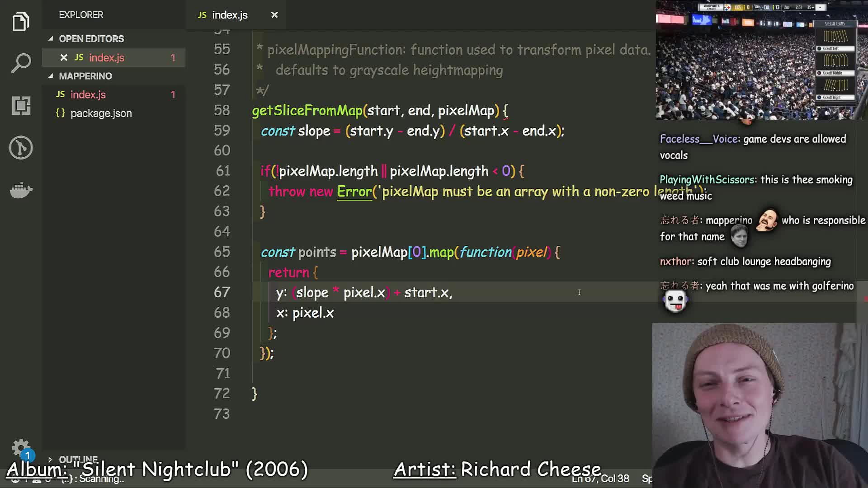The width and height of the screenshot is (868, 488).
Task: Click the pixelMap parameter on line 58
Action: (466, 110)
